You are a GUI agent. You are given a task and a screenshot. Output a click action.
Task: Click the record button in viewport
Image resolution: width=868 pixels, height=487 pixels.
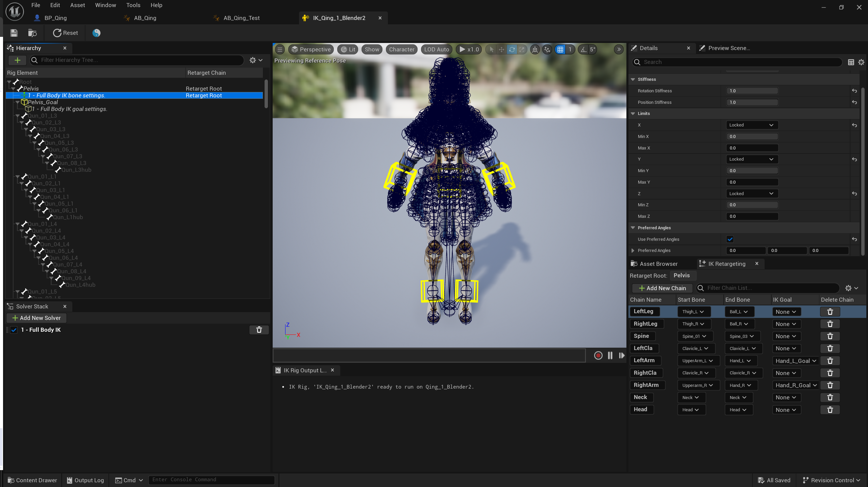coord(598,355)
